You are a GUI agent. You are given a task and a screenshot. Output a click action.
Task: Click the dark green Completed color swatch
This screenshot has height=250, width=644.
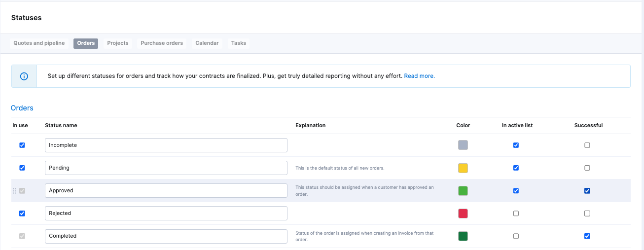point(463,236)
